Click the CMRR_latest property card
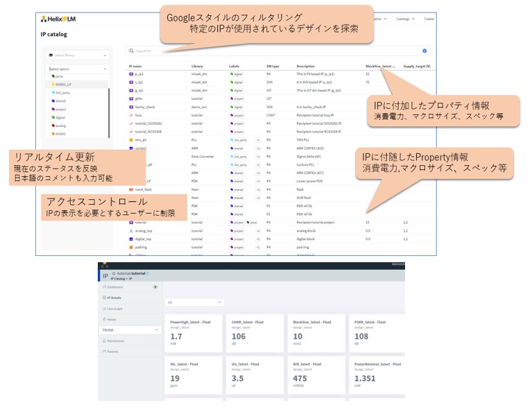The image size is (532, 419). click(x=255, y=333)
